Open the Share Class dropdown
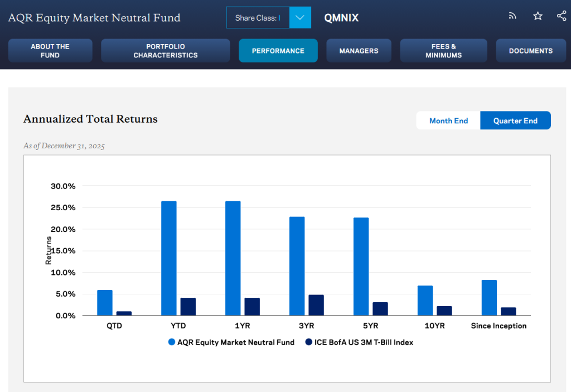Screen dimensions: 571x392 (x=258, y=17)
